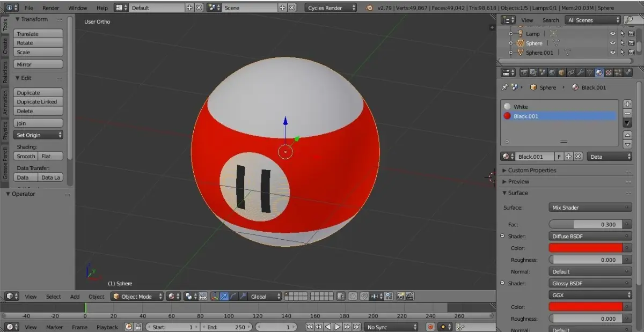Toggle visibility eye for Sphere
The width and height of the screenshot is (644, 332).
pyautogui.click(x=613, y=43)
